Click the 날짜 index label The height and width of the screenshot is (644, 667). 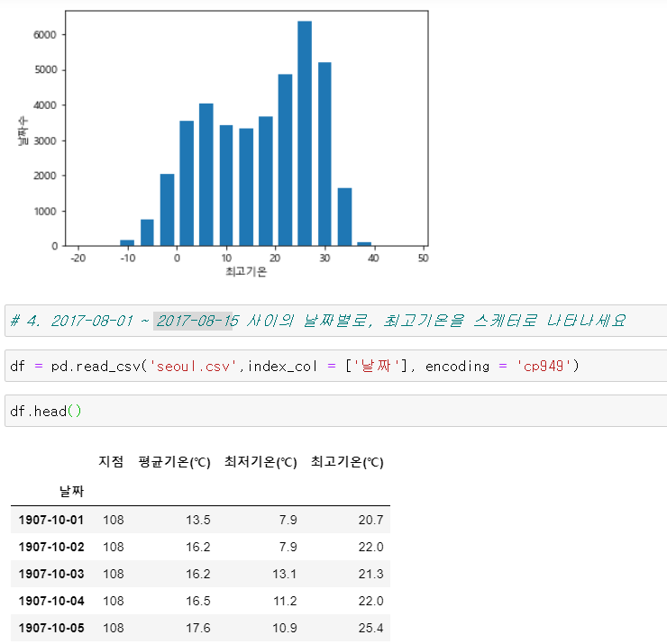pos(71,491)
